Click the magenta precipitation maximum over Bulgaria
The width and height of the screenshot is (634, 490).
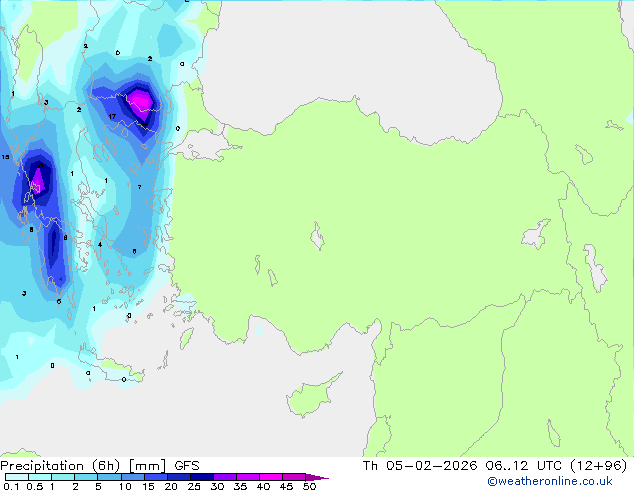[141, 103]
